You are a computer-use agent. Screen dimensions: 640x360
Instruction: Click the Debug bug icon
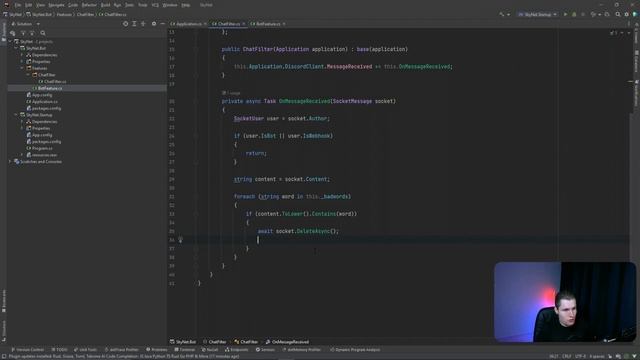point(574,14)
